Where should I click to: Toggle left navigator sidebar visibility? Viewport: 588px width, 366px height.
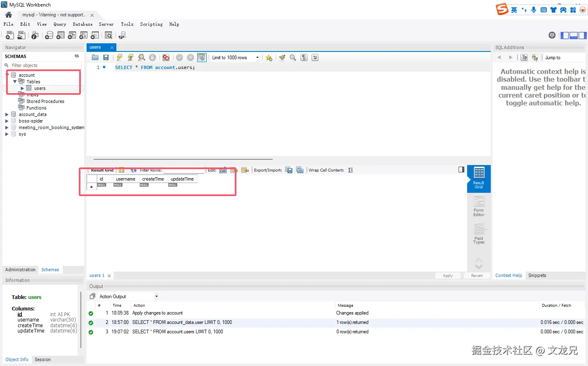point(565,36)
